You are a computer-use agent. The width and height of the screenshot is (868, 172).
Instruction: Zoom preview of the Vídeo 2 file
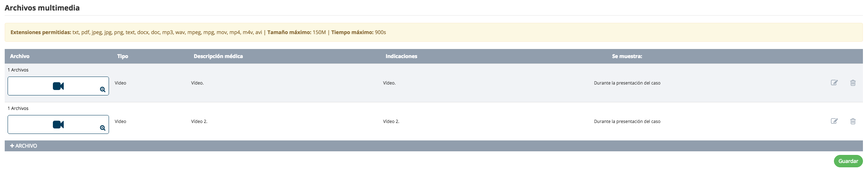click(103, 128)
